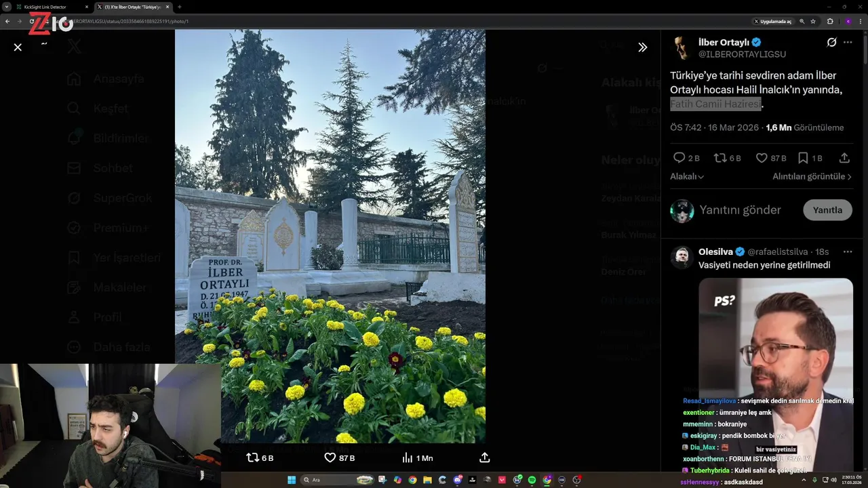Click 1,6 Mn Görüntüleme count

coord(805,127)
